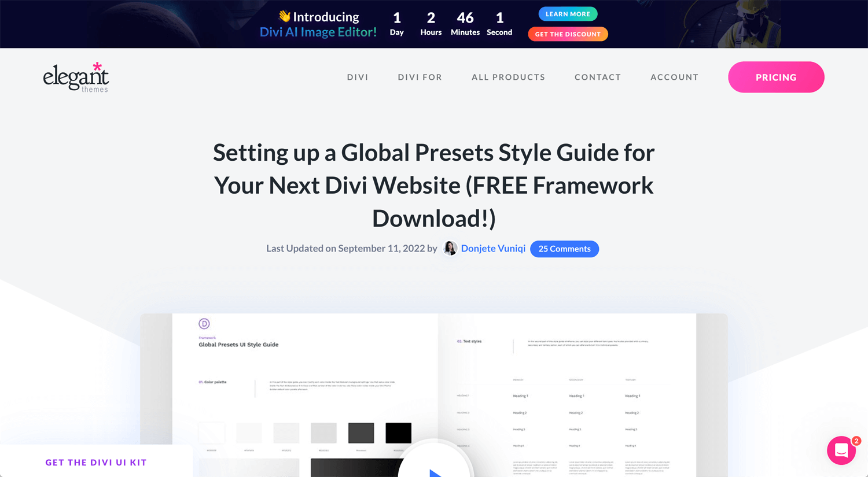Viewport: 868px width, 477px height.
Task: Click the pink PRICING button
Action: pos(776,77)
